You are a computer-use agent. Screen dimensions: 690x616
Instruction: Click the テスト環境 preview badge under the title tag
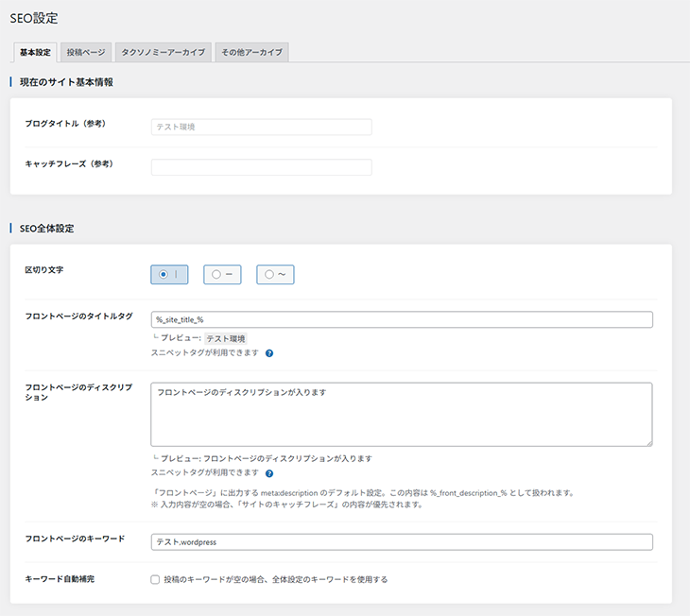point(226,338)
